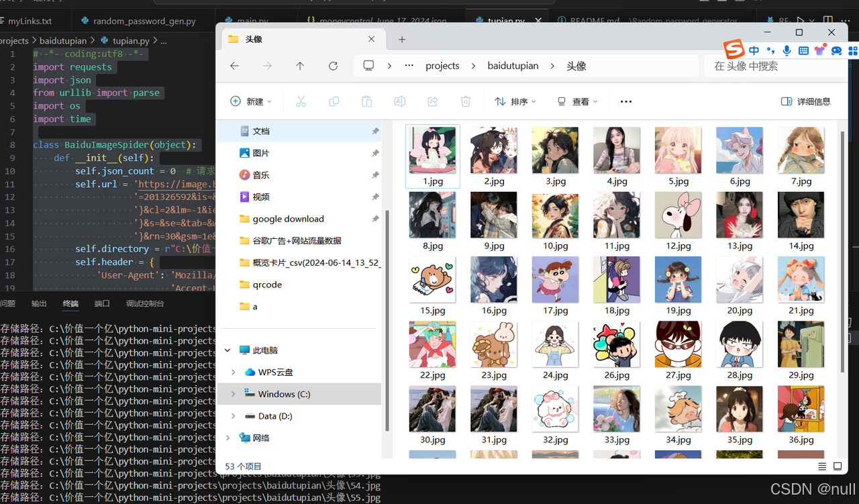Click the Copy icon in Explorer toolbar
This screenshot has height=504, width=859.
click(x=334, y=101)
